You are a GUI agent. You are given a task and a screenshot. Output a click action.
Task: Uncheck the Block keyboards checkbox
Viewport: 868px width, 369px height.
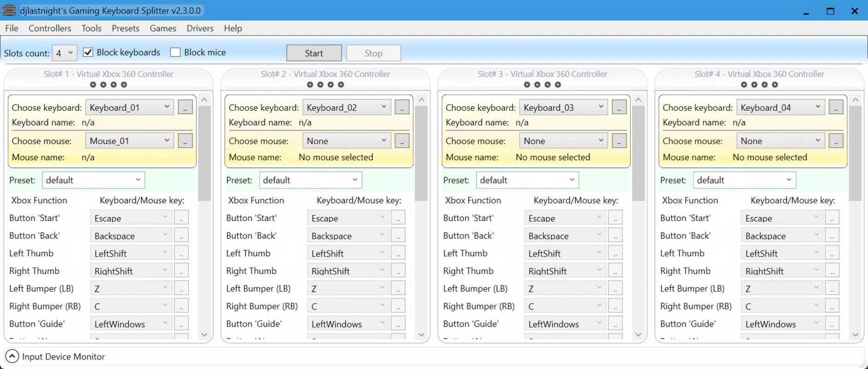coord(88,52)
